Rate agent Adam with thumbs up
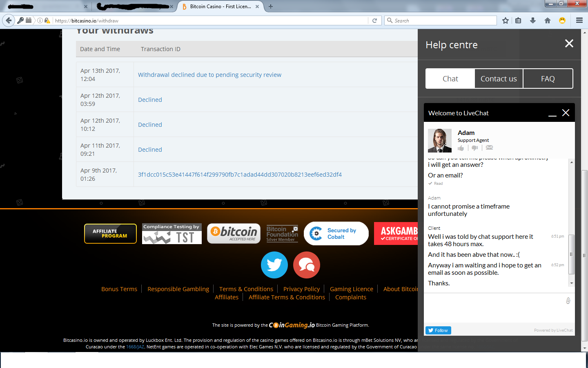588x368 pixels. point(461,148)
